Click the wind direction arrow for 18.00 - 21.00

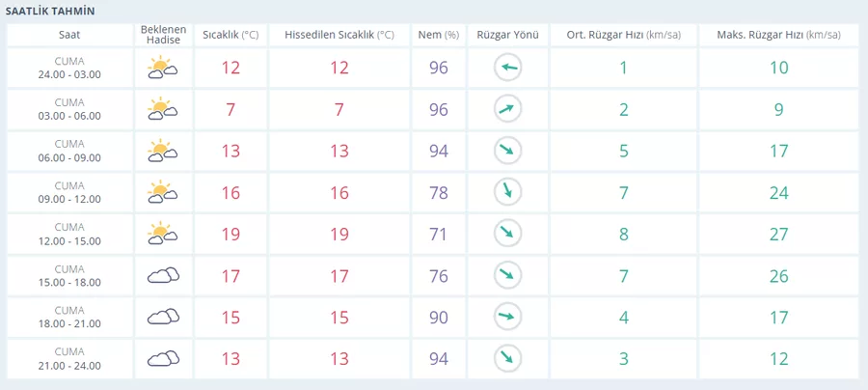pyautogui.click(x=507, y=317)
